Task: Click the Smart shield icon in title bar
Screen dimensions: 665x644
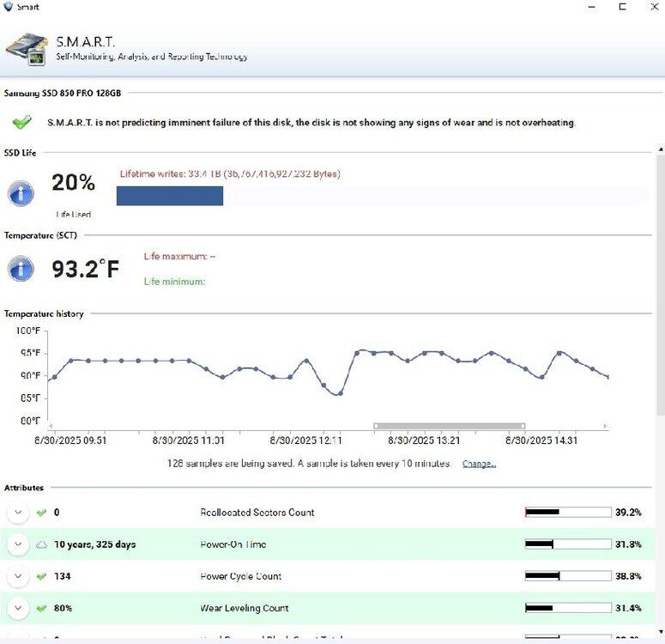Action: [x=8, y=6]
